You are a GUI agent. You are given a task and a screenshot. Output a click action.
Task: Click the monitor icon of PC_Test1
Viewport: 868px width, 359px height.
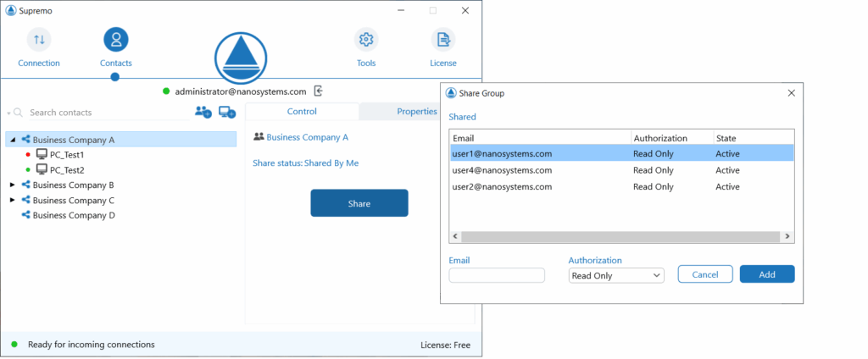point(42,154)
